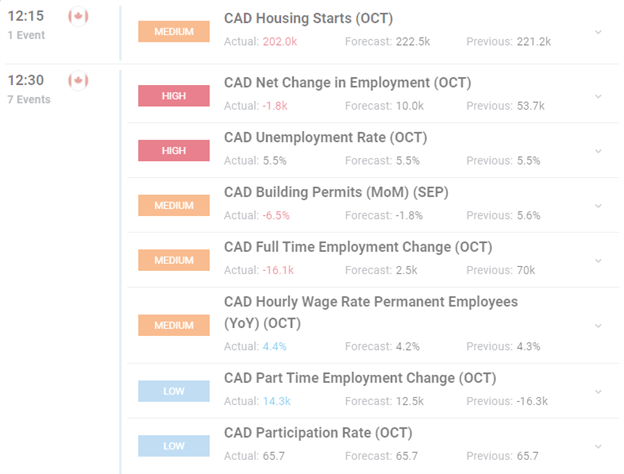Image resolution: width=624 pixels, height=474 pixels.
Task: Expand the CAD Housing Starts chevron
Action: pyautogui.click(x=598, y=32)
